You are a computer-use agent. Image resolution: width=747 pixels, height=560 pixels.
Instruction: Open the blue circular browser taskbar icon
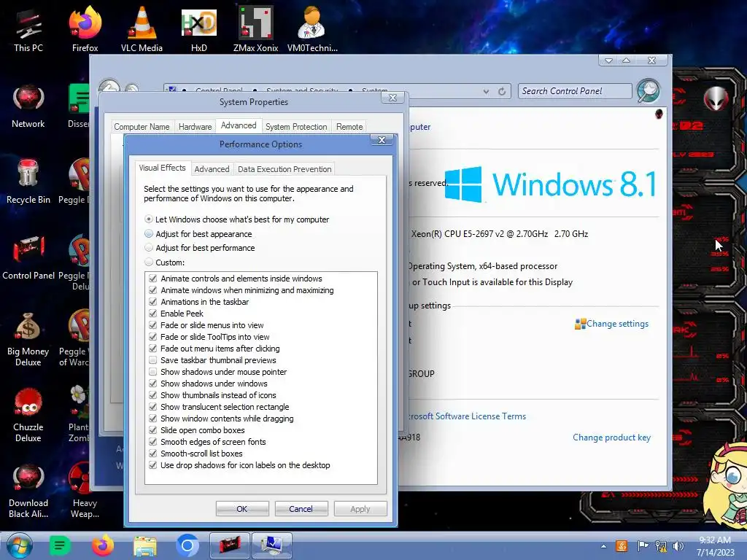click(187, 545)
